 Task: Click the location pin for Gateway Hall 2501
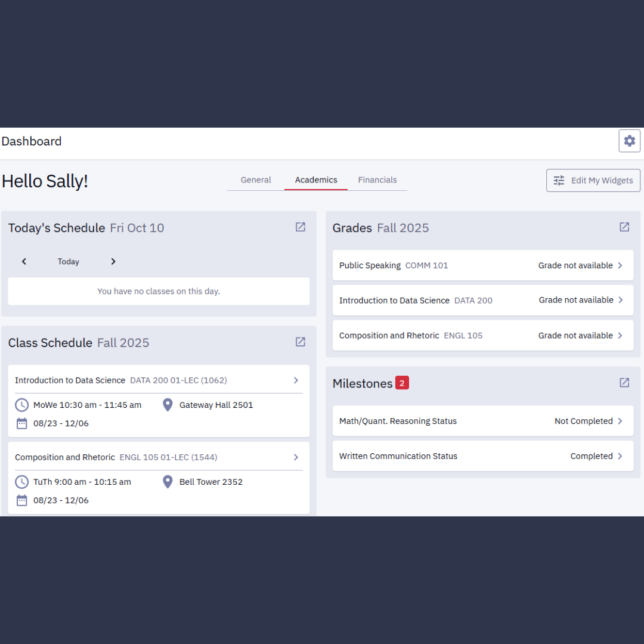pyautogui.click(x=168, y=404)
